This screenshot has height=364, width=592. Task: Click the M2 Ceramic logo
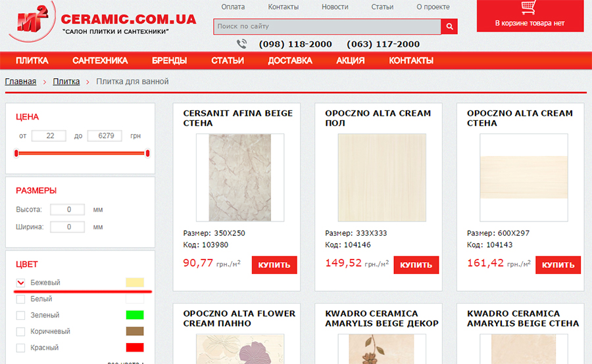[33, 21]
